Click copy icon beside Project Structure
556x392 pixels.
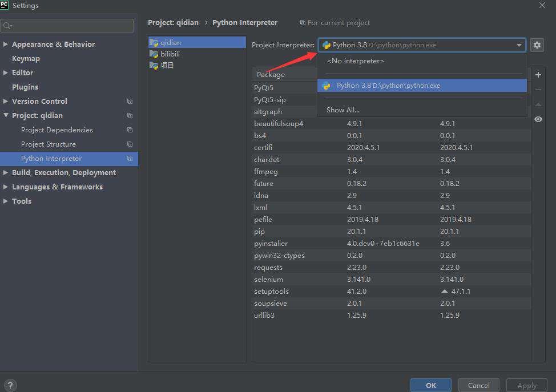[x=130, y=144]
